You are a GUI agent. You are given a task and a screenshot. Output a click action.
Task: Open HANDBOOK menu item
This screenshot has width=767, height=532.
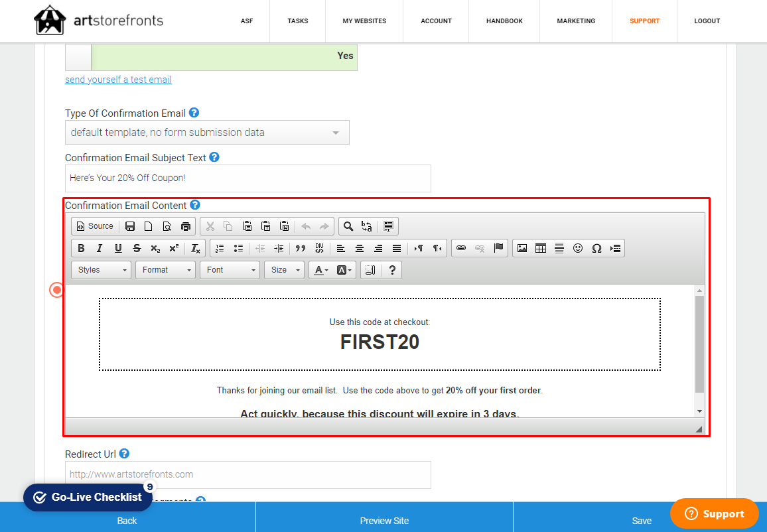[504, 21]
